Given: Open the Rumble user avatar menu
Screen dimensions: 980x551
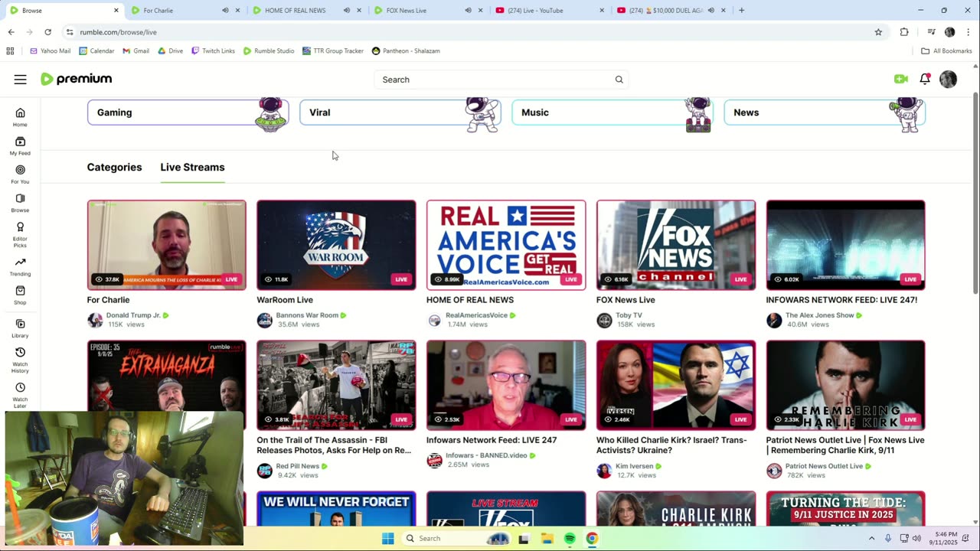Looking at the screenshot, I should (948, 79).
